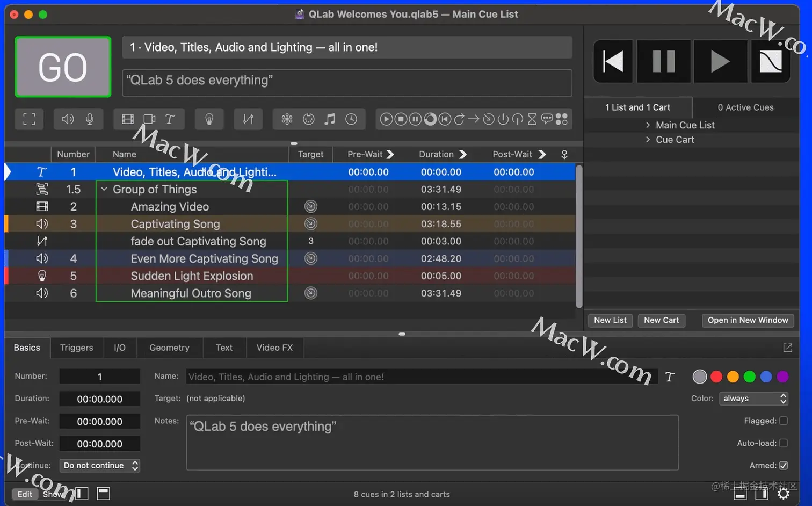This screenshot has width=812, height=506.
Task: Pause all cues with transport pause button
Action: click(664, 61)
